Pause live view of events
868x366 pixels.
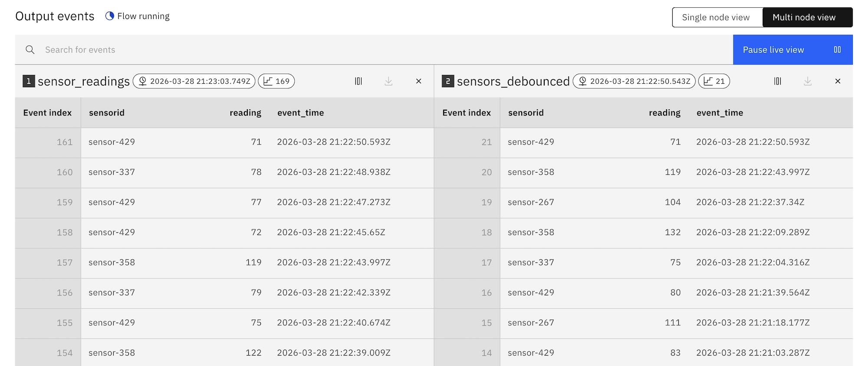click(792, 50)
